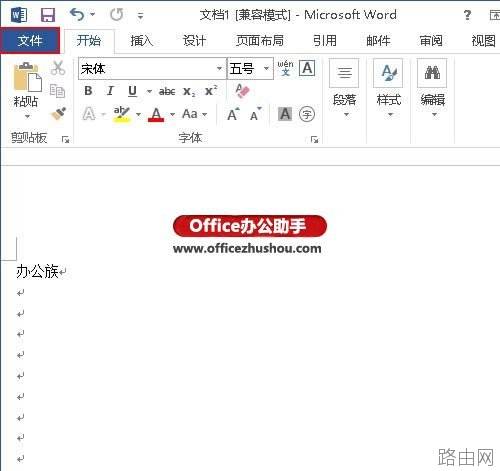
Task: Open the undo history dropdown arrow
Action: pyautogui.click(x=93, y=15)
